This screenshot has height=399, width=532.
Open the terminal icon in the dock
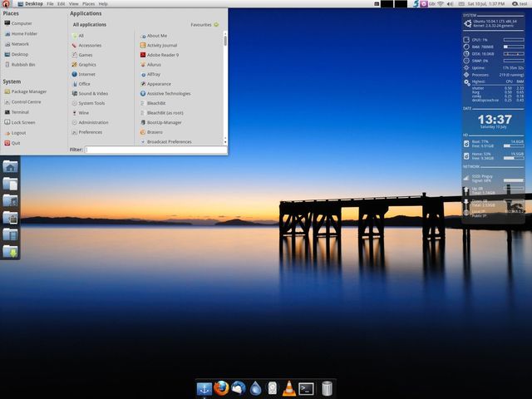[x=307, y=388]
